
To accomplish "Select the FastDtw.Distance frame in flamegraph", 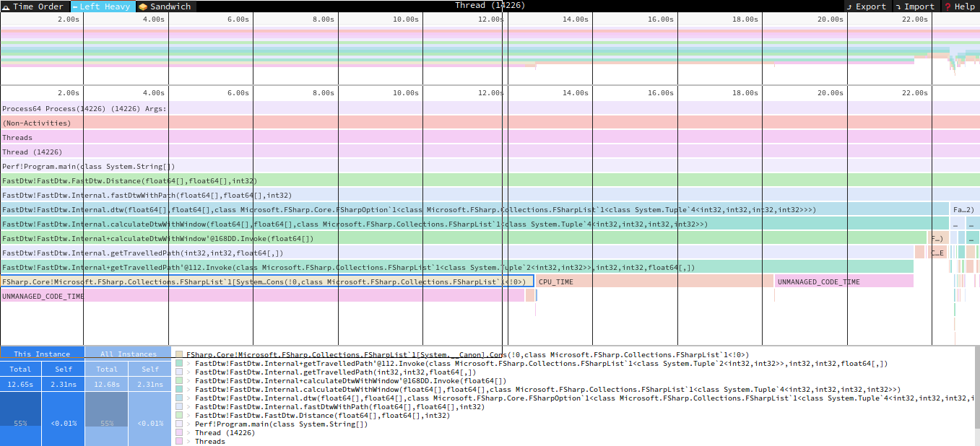I will (x=130, y=180).
